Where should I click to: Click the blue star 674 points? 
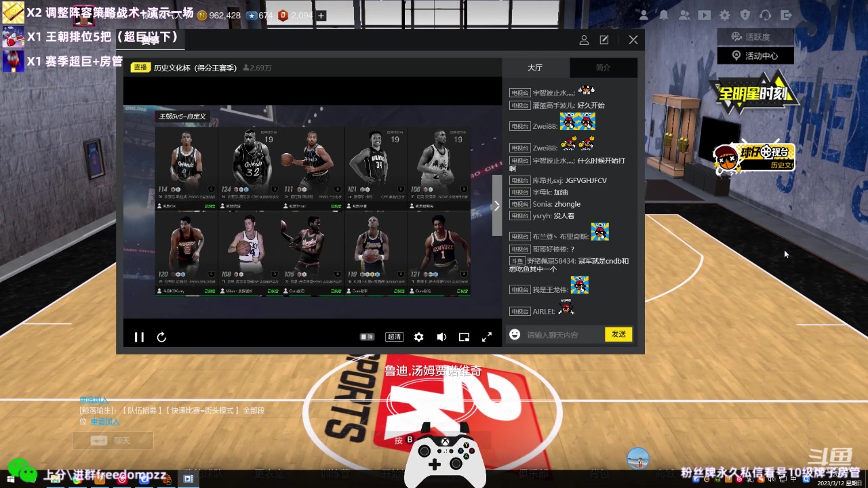pyautogui.click(x=260, y=16)
